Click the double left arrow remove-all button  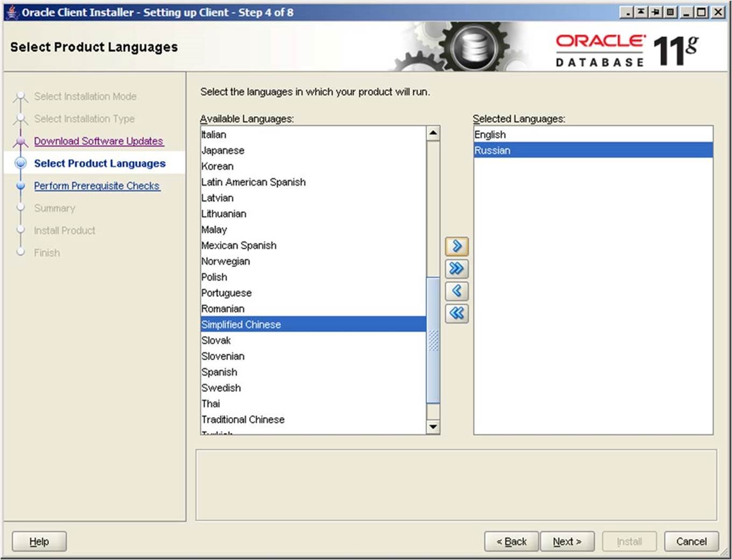456,313
